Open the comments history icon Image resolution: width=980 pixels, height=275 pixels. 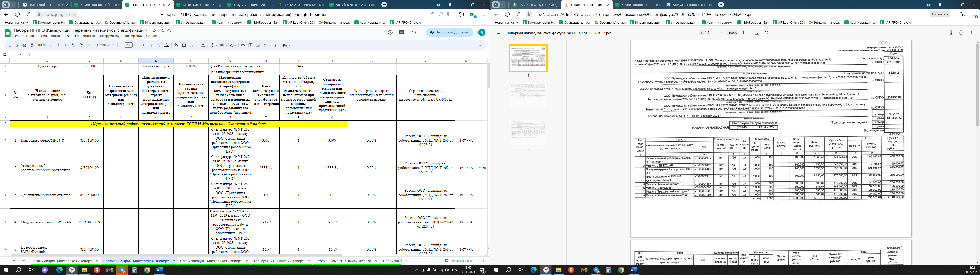[401, 33]
